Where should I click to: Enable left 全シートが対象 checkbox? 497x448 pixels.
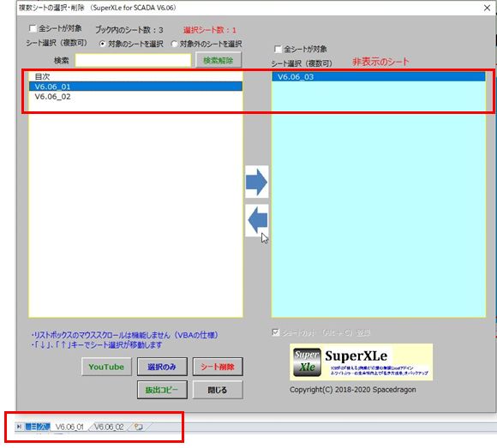pos(33,28)
